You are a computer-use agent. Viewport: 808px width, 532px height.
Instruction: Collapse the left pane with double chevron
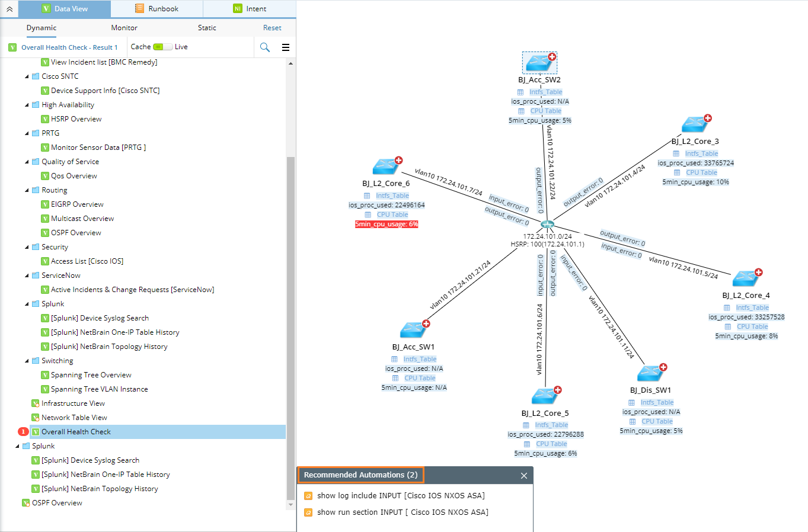9,9
